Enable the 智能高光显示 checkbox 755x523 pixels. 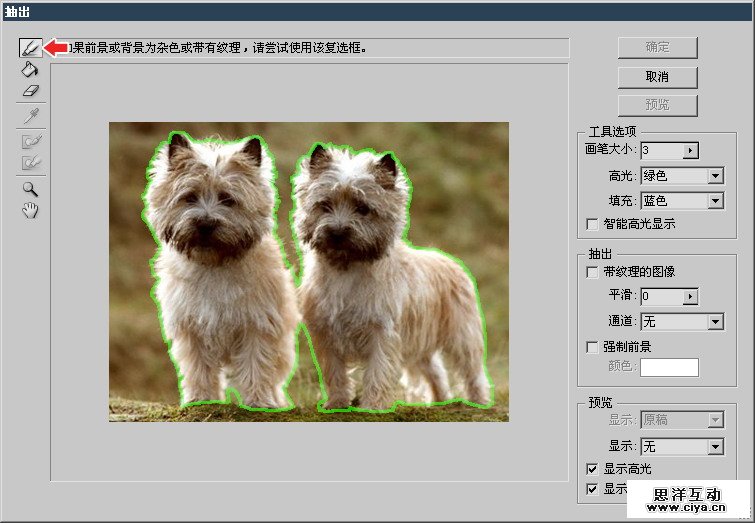(592, 224)
